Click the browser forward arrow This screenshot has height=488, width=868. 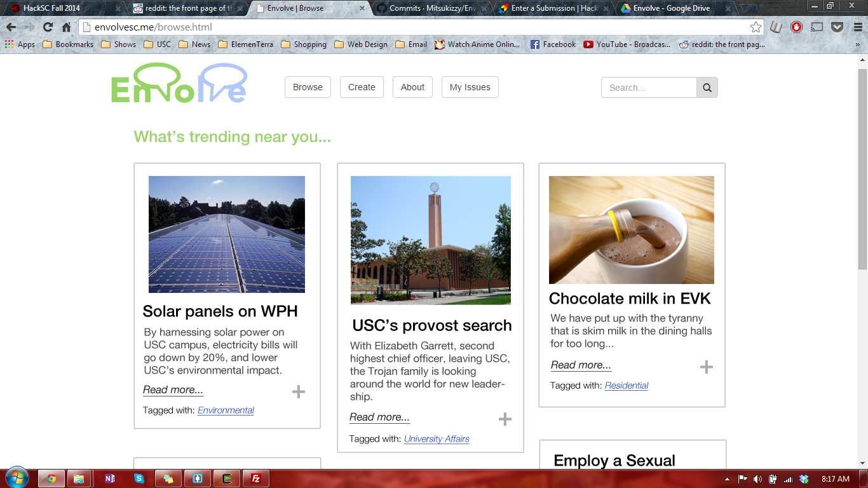29,27
